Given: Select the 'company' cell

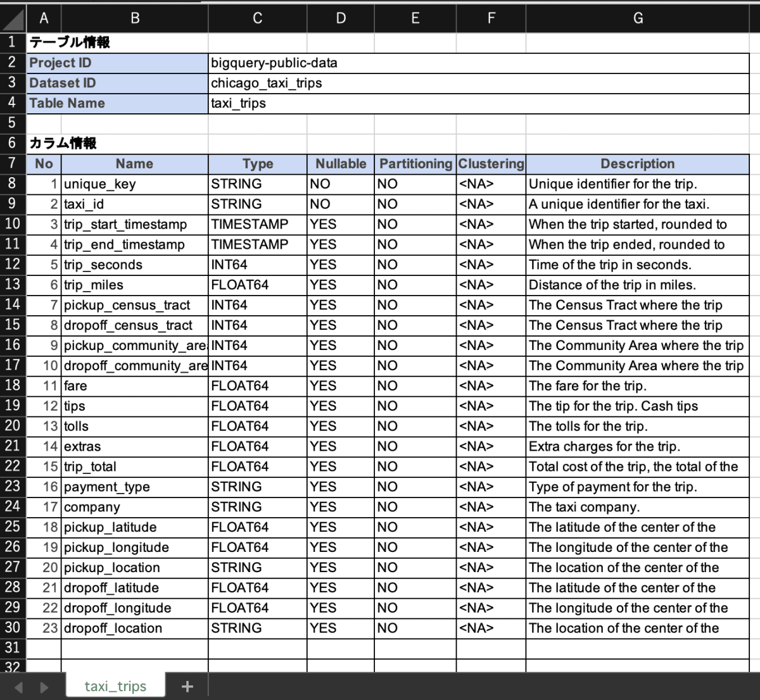Looking at the screenshot, I should tap(135, 507).
